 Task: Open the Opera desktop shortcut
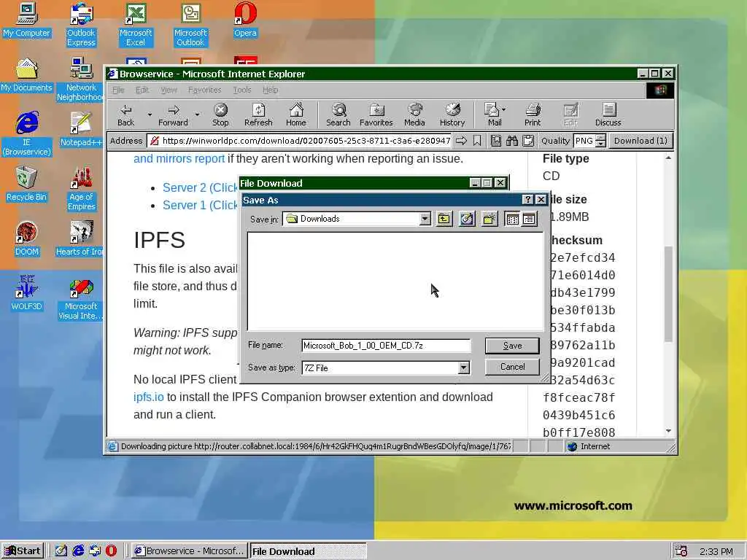point(245,20)
